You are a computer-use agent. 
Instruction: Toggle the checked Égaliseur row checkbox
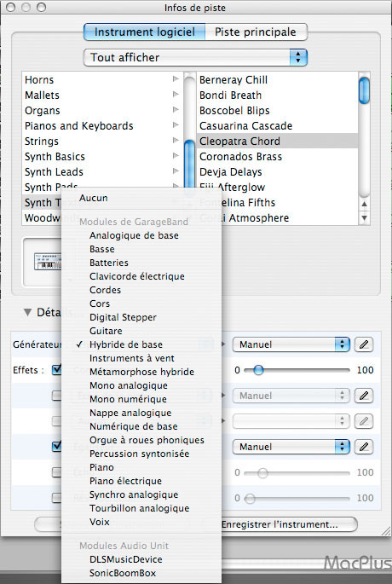pyautogui.click(x=57, y=446)
